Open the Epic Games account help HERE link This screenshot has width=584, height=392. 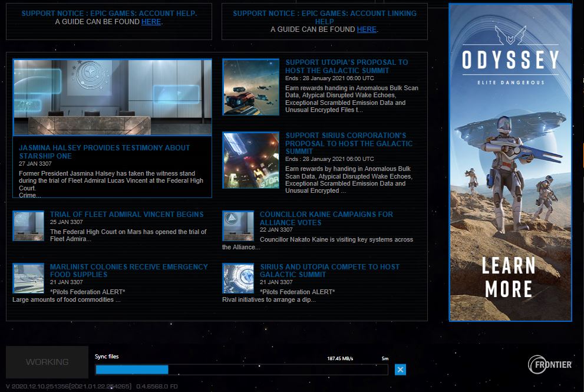pyautogui.click(x=151, y=22)
